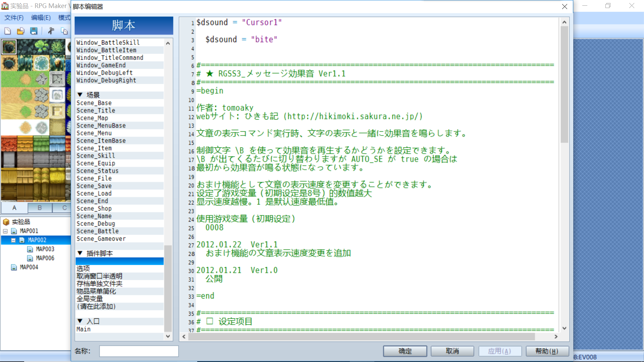Click script list scroll-up arrow

(x=168, y=43)
